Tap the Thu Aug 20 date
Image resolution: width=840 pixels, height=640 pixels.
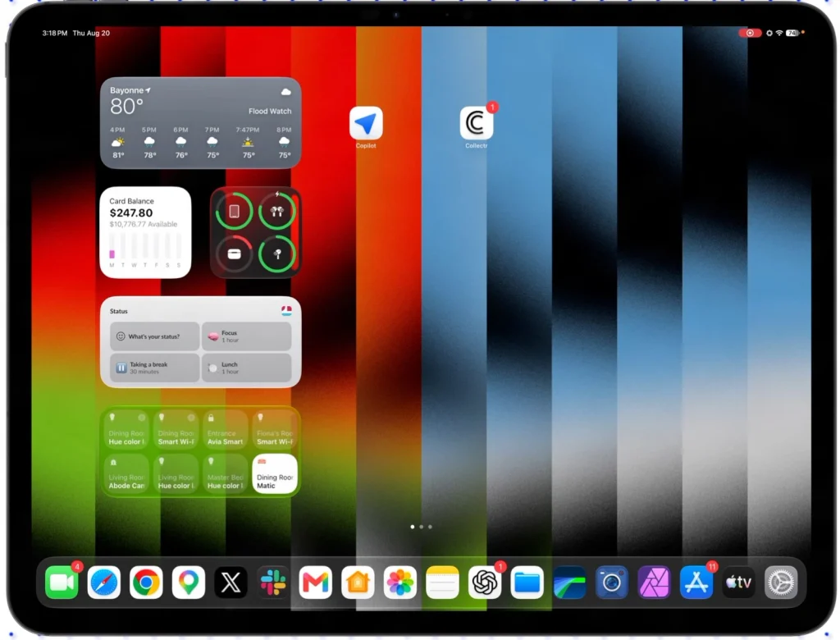coord(91,34)
